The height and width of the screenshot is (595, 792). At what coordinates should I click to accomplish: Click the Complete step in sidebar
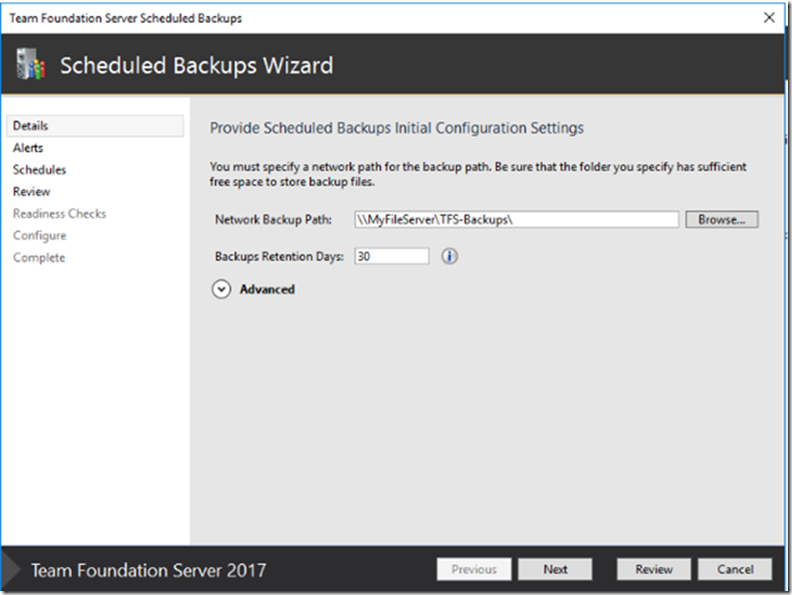39,258
